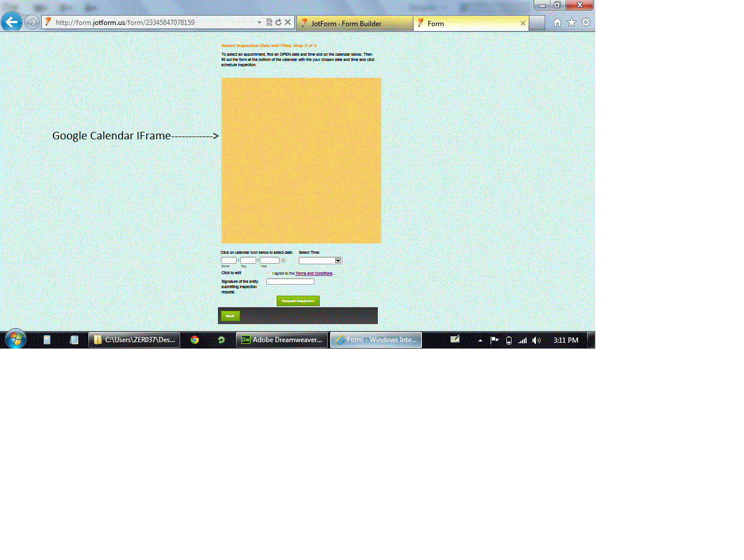Open the Terms and Conditions link
This screenshot has height=560, width=744.
314,274
